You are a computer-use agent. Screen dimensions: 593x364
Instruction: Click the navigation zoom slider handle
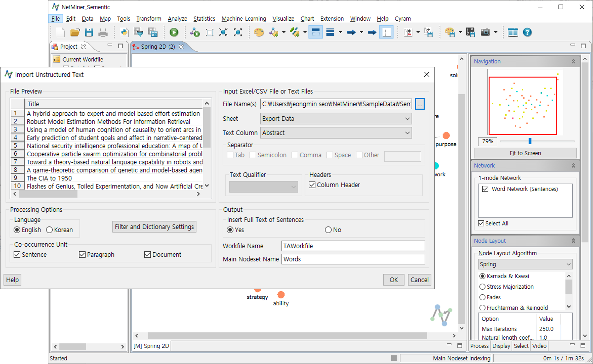(x=530, y=141)
